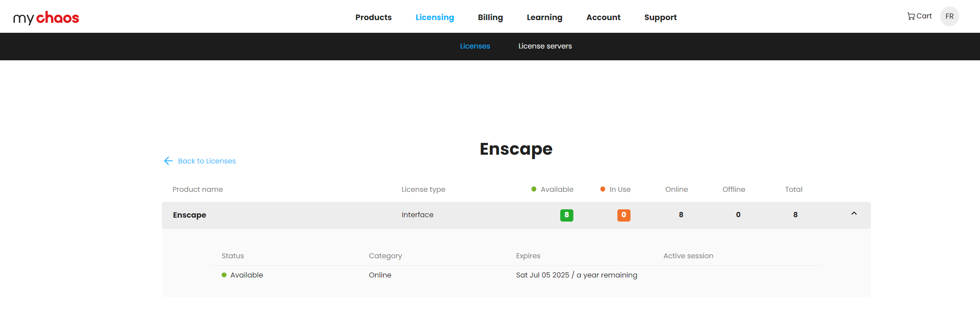The height and width of the screenshot is (326, 980).
Task: Open the Account menu
Action: 603,17
